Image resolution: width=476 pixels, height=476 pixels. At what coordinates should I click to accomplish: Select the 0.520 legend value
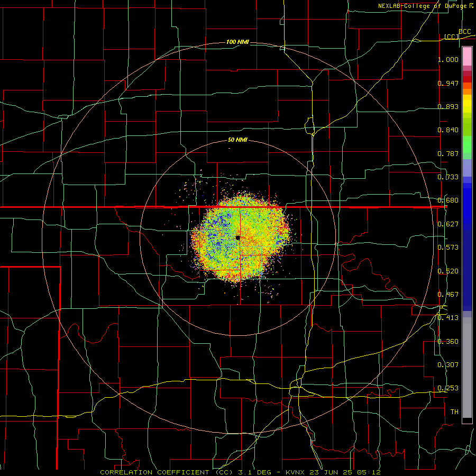(x=448, y=271)
